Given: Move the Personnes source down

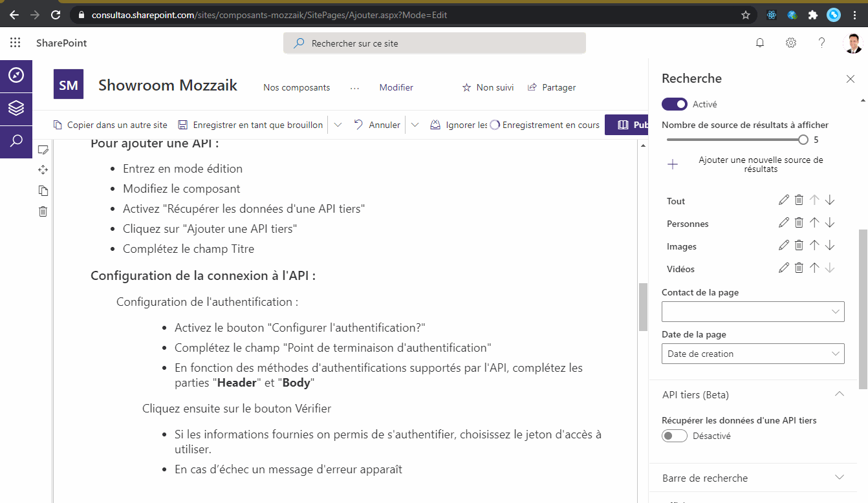Looking at the screenshot, I should click(x=830, y=223).
